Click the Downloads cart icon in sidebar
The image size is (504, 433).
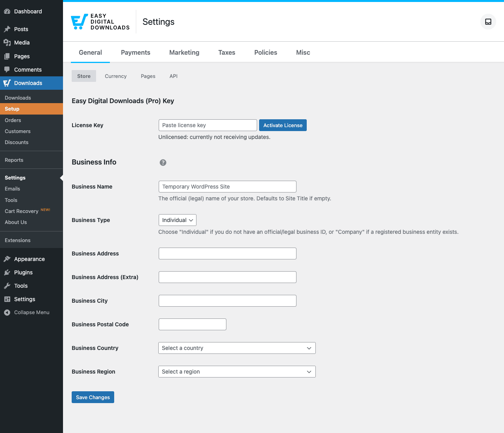tap(7, 83)
